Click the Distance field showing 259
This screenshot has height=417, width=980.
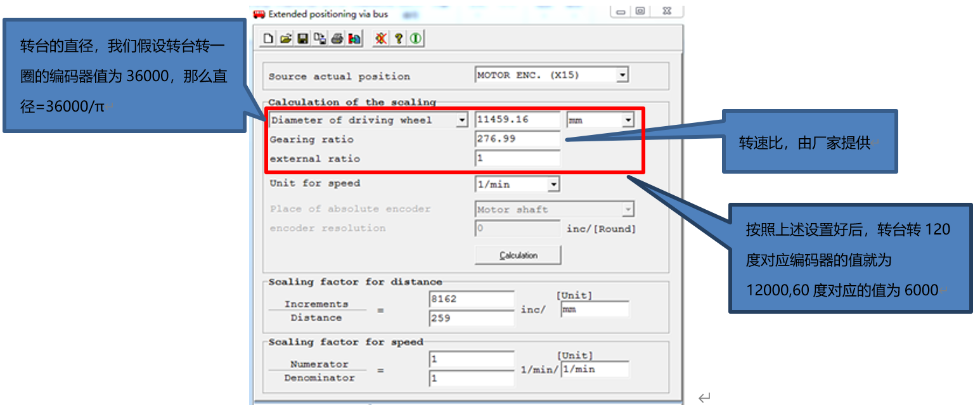[x=471, y=318]
